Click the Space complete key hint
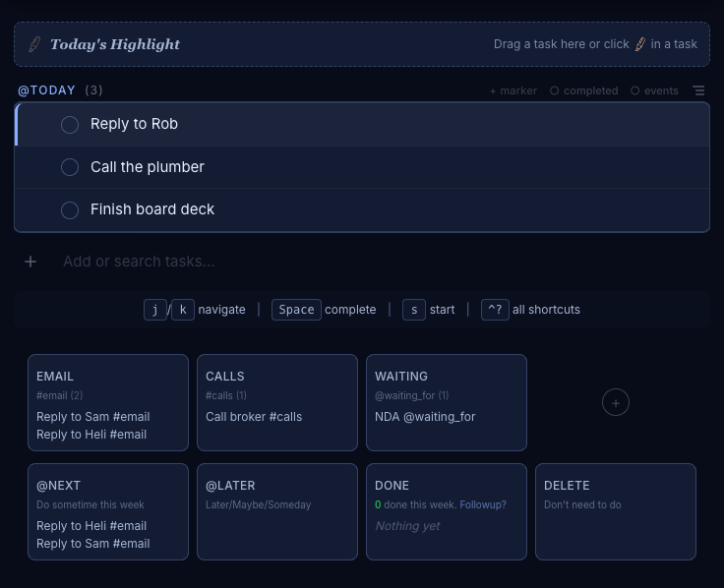Image resolution: width=724 pixels, height=588 pixels. [x=296, y=310]
